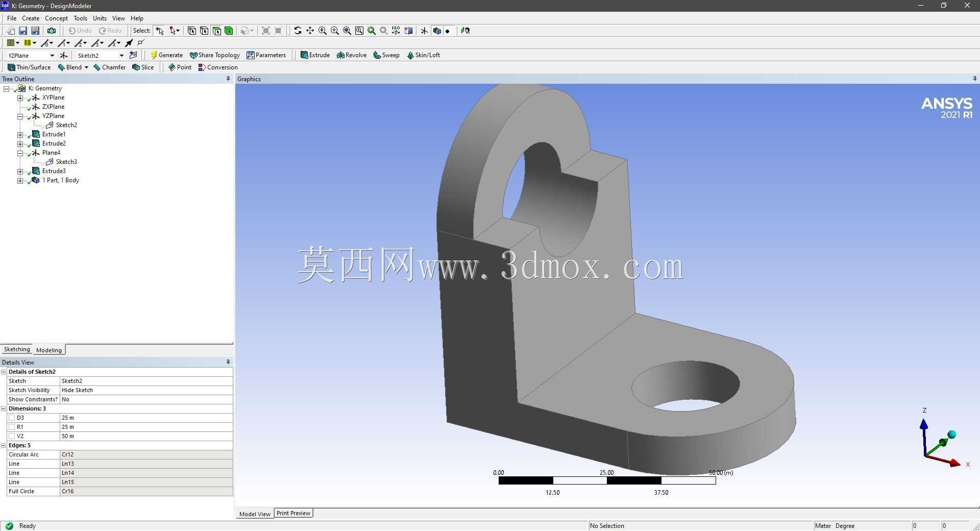Click the Undo button
This screenshot has height=531, width=980.
pos(80,31)
